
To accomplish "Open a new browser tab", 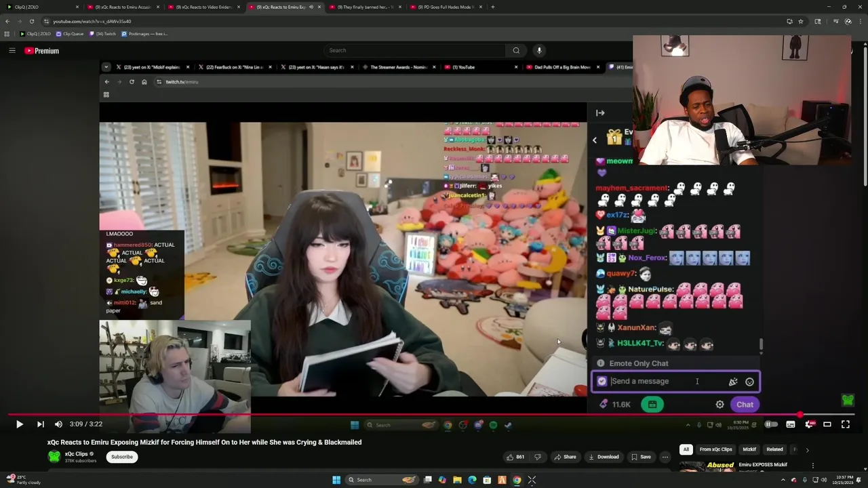I will coord(492,7).
